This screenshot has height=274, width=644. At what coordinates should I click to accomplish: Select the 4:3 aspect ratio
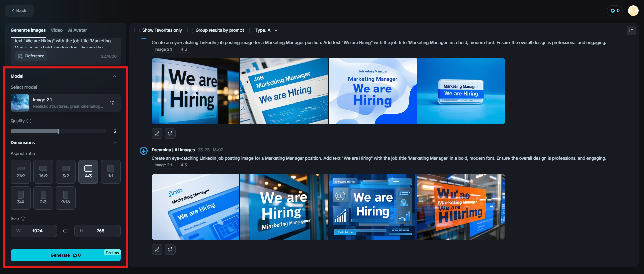click(88, 172)
